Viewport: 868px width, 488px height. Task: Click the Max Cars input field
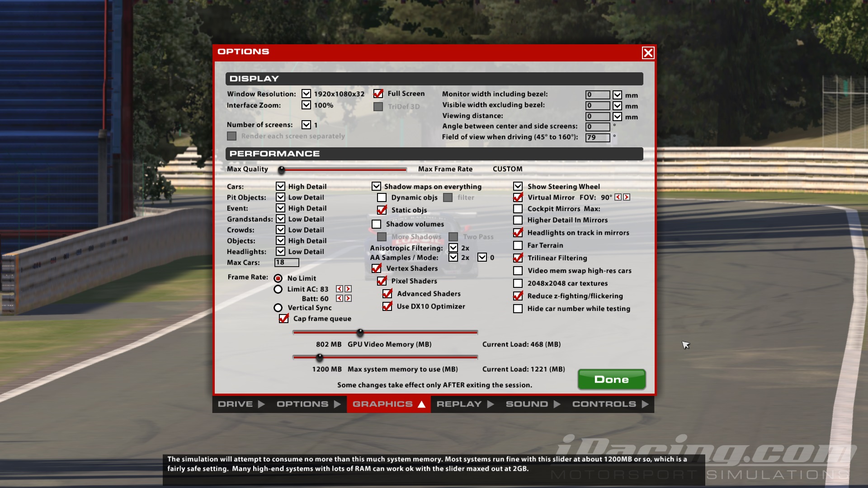pyautogui.click(x=287, y=263)
